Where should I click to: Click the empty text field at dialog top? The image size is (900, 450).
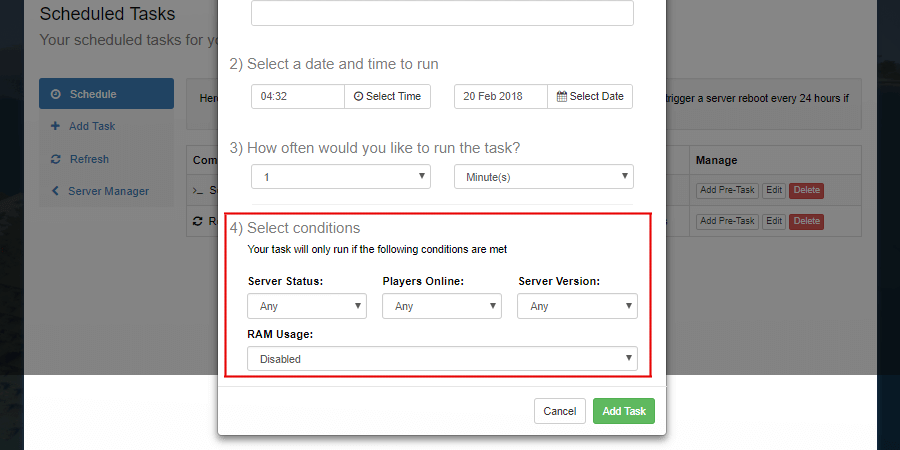point(442,13)
